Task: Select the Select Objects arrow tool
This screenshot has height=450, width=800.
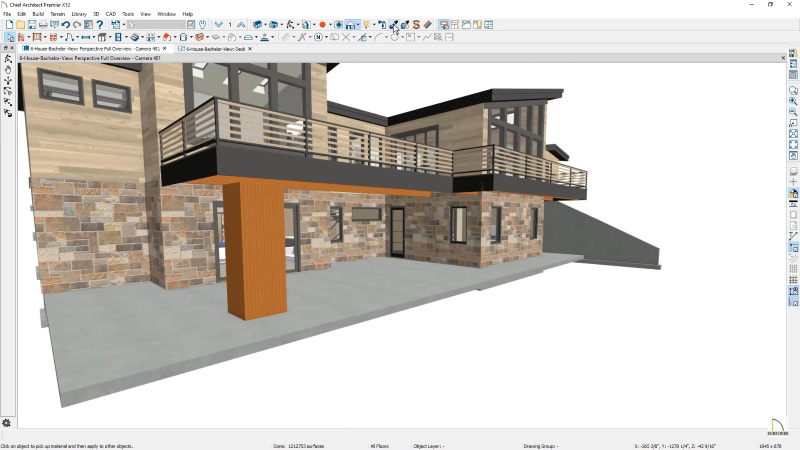Action: (x=9, y=37)
